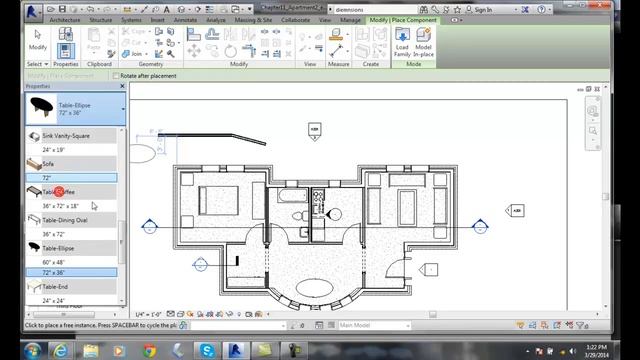
Task: Open the Sign In dropdown arrow
Action: coord(516,9)
